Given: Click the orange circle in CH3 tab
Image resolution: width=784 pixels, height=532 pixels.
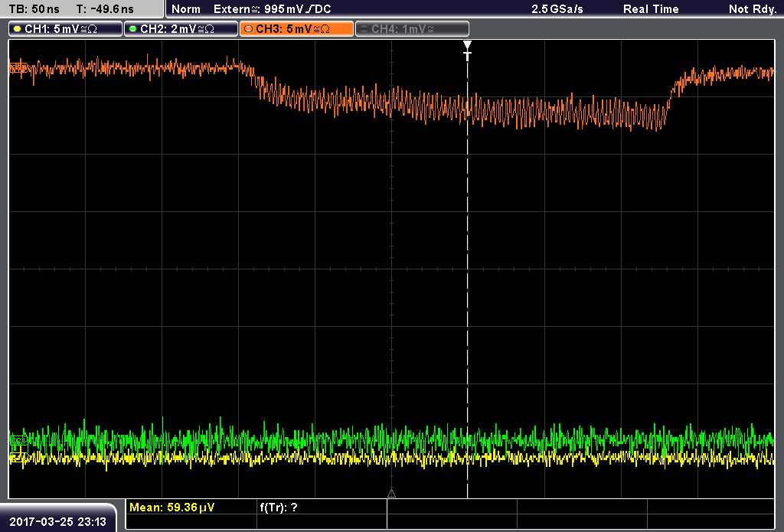Looking at the screenshot, I should (248, 29).
